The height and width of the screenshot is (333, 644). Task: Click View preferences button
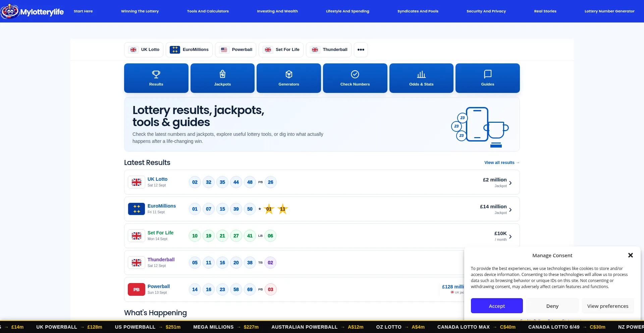pos(608,306)
